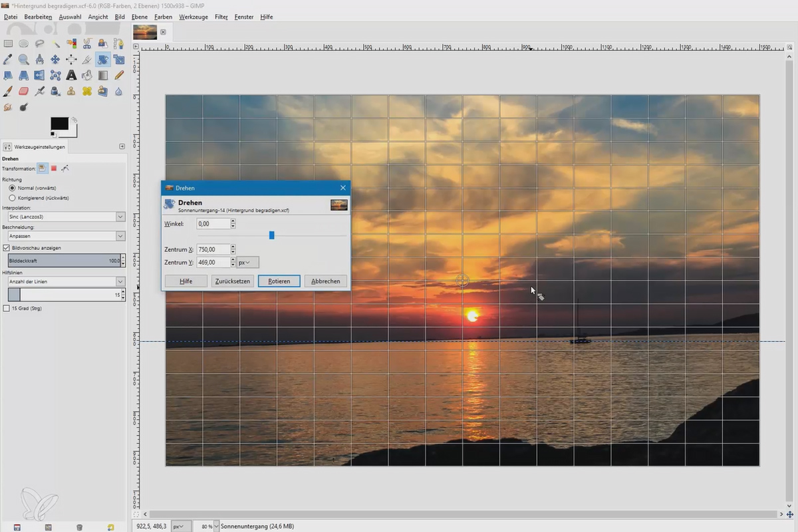Select the Bucket Fill tool

pyautogui.click(x=87, y=75)
